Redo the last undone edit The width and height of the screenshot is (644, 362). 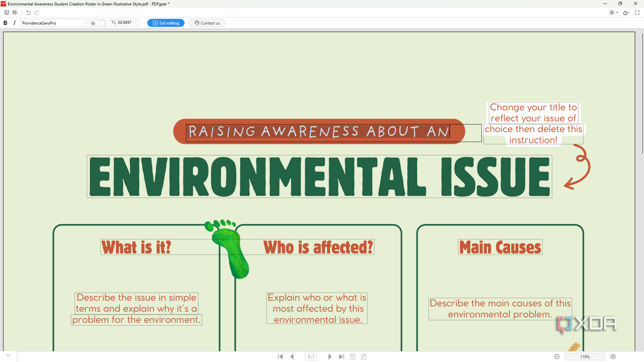(36, 13)
